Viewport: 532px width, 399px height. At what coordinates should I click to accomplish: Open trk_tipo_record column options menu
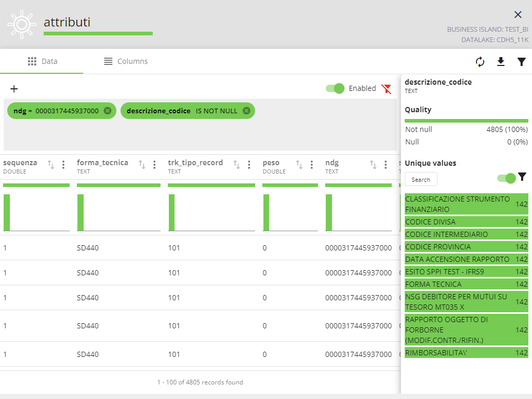pos(249,165)
